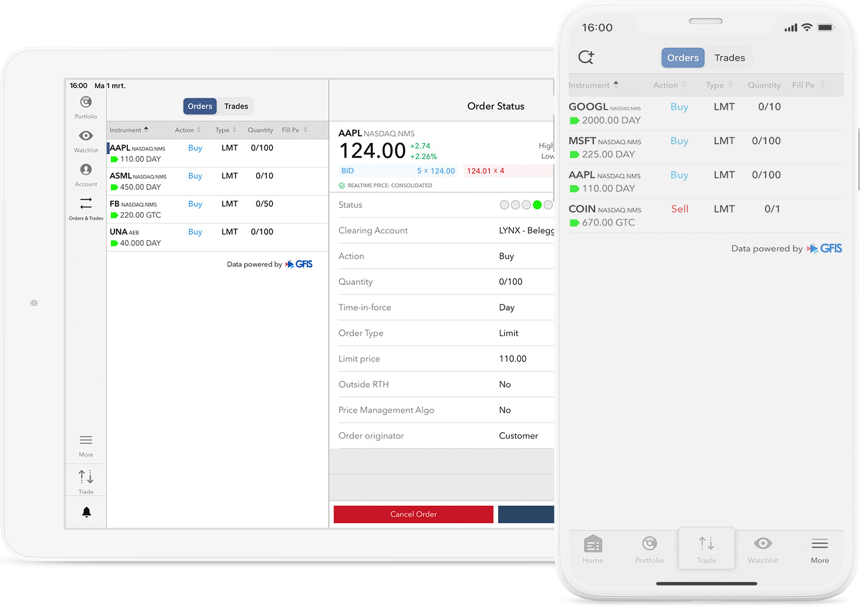Sort by Type column on the tablet

[225, 130]
